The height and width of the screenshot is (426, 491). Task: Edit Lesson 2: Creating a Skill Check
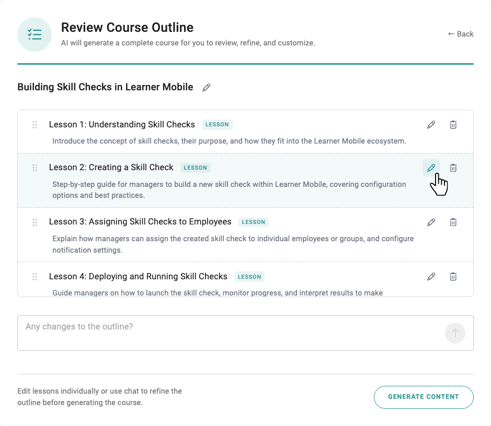coord(431,168)
